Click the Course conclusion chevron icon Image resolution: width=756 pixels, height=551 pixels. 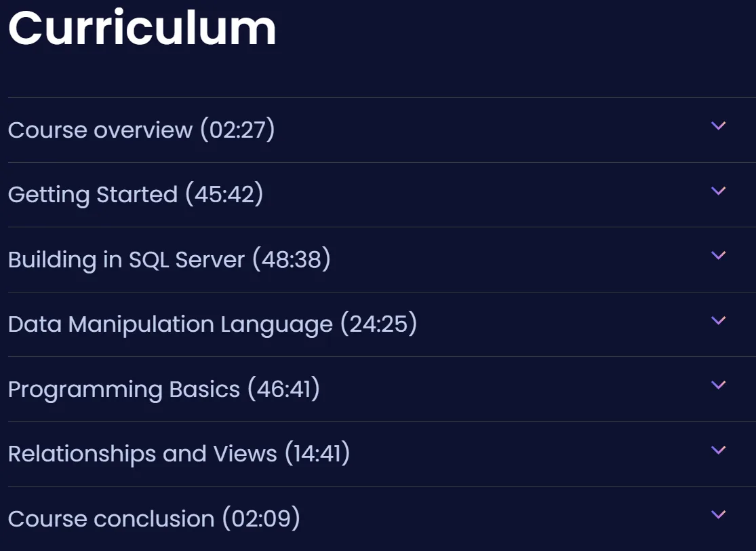pyautogui.click(x=719, y=515)
